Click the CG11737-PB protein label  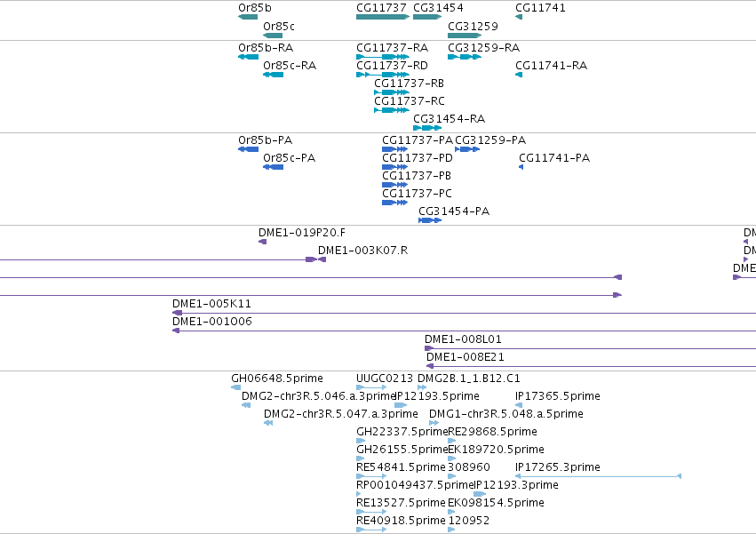[417, 176]
